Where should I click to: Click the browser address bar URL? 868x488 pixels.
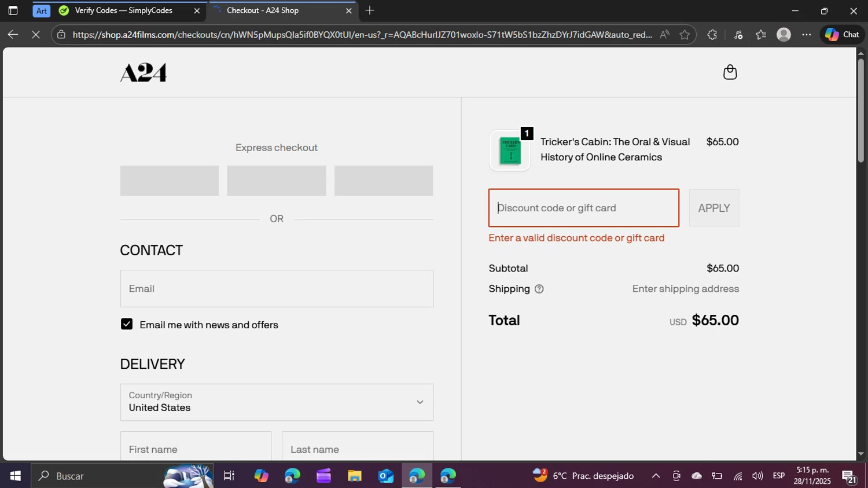tap(362, 35)
